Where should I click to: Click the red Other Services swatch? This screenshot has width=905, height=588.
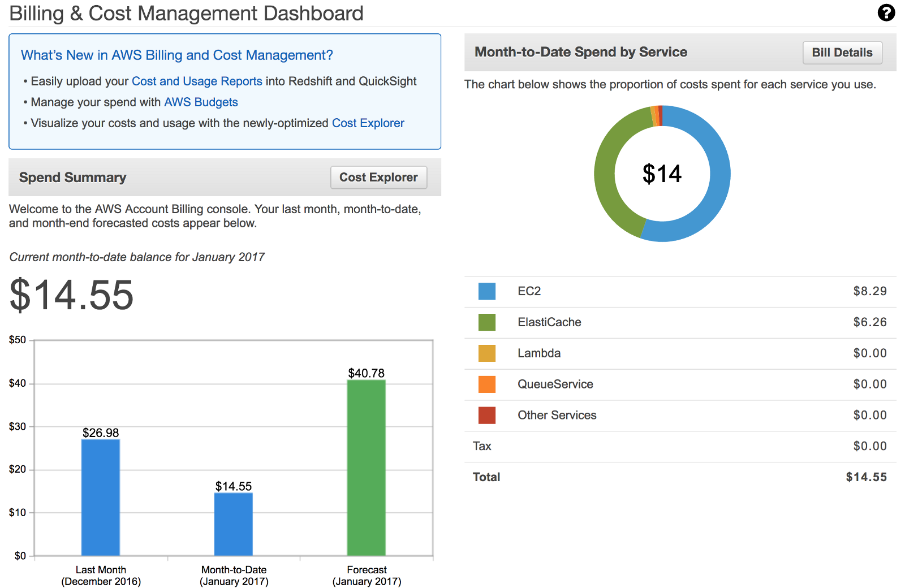(x=486, y=416)
